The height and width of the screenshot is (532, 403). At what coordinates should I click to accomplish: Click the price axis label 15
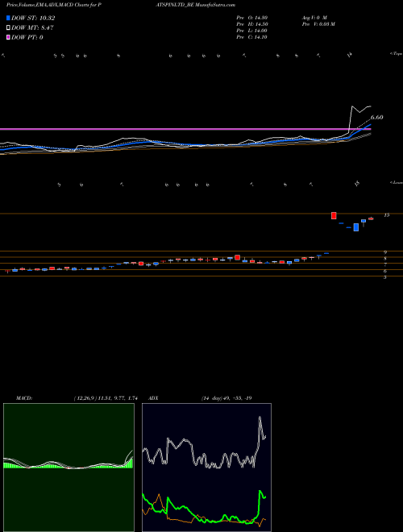pyautogui.click(x=387, y=215)
